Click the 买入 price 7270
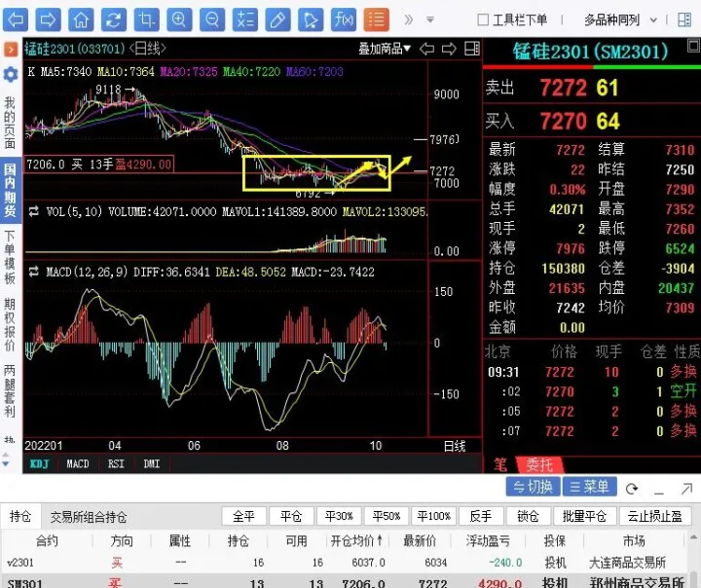The image size is (701, 588). (564, 121)
